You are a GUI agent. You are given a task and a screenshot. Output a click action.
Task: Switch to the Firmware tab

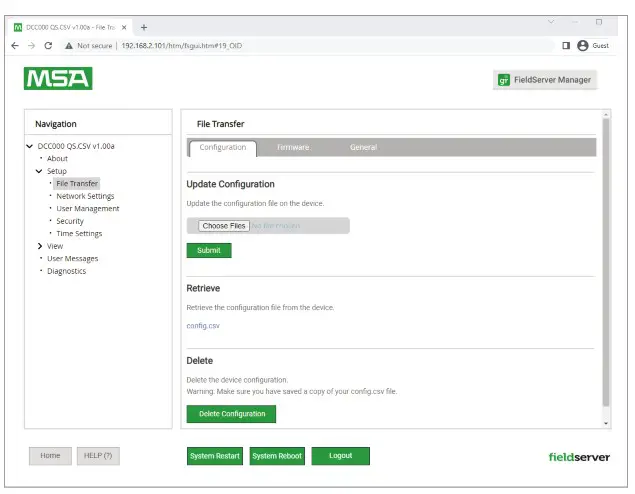293,148
